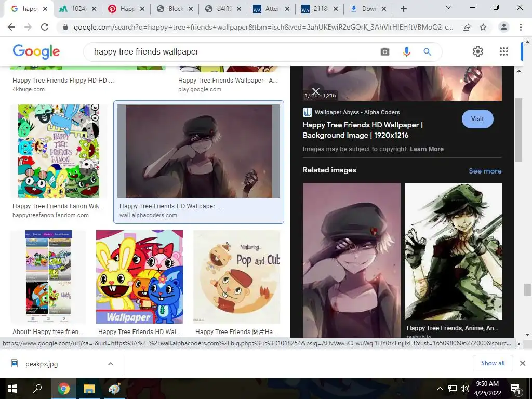532x399 pixels.
Task: Click See more related images
Action: [485, 171]
